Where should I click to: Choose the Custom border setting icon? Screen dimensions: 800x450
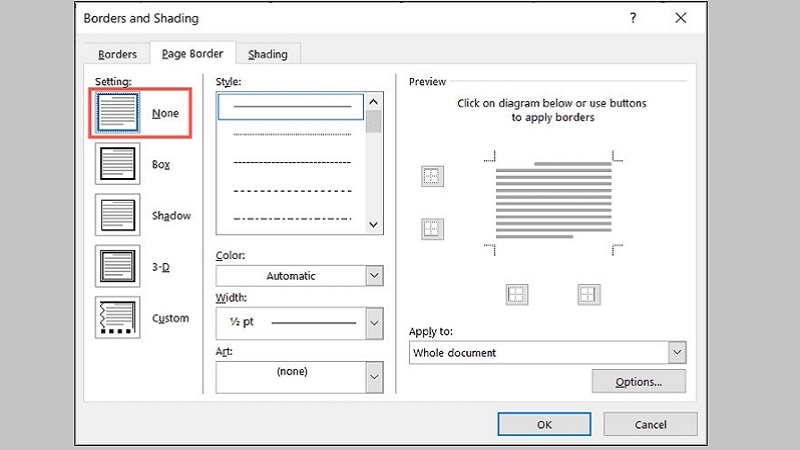114,318
